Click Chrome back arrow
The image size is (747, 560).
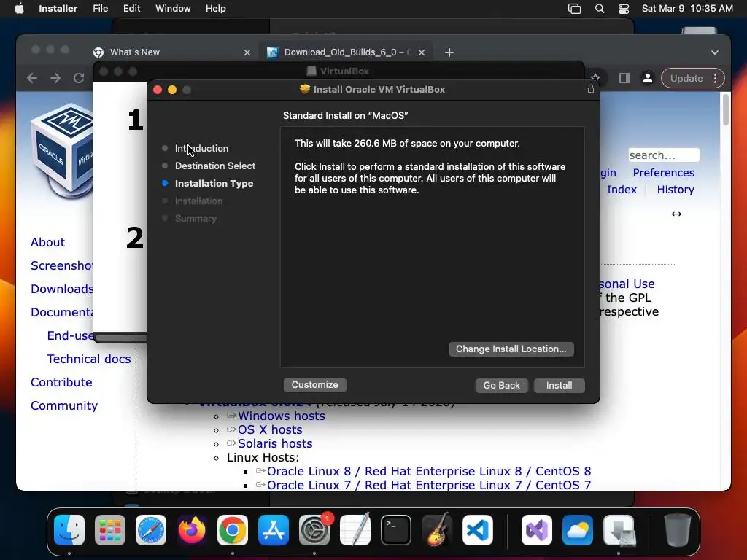tap(32, 78)
